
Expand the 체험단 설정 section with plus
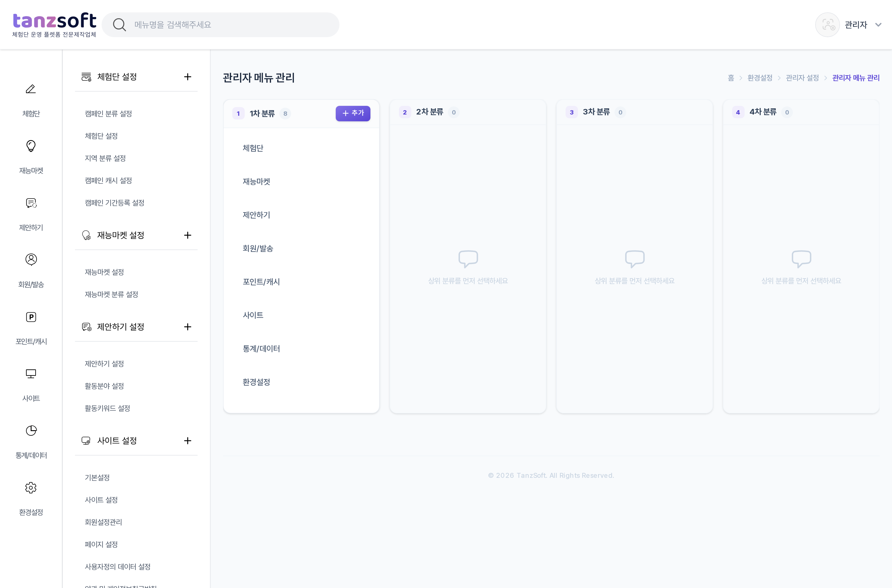click(188, 77)
